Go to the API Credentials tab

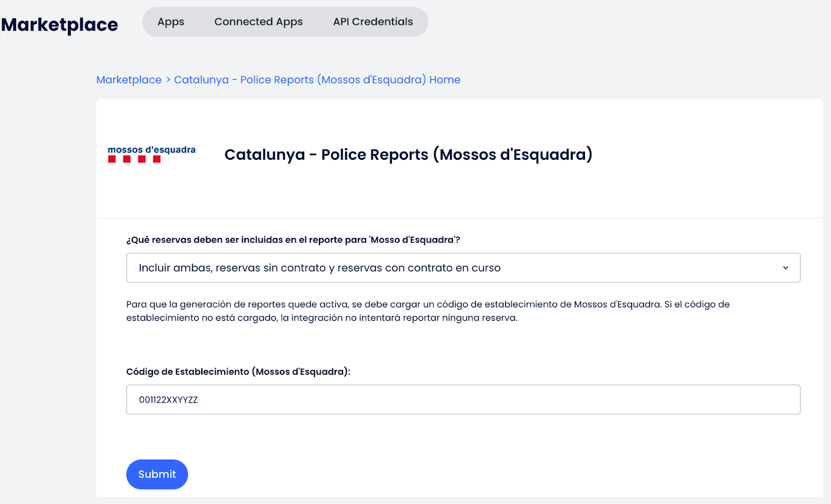pyautogui.click(x=372, y=22)
